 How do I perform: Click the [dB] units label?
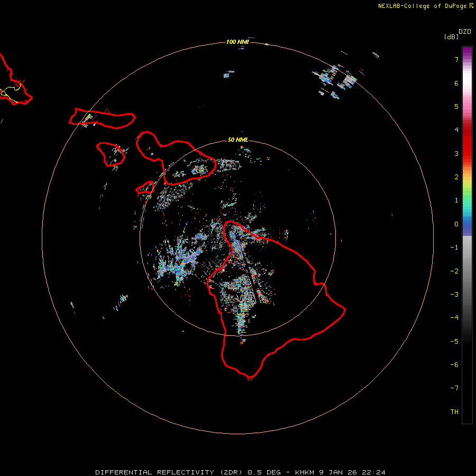[452, 36]
